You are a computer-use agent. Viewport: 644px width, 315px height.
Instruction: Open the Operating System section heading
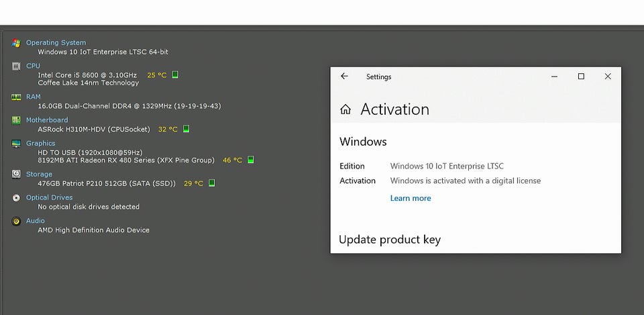coord(56,43)
